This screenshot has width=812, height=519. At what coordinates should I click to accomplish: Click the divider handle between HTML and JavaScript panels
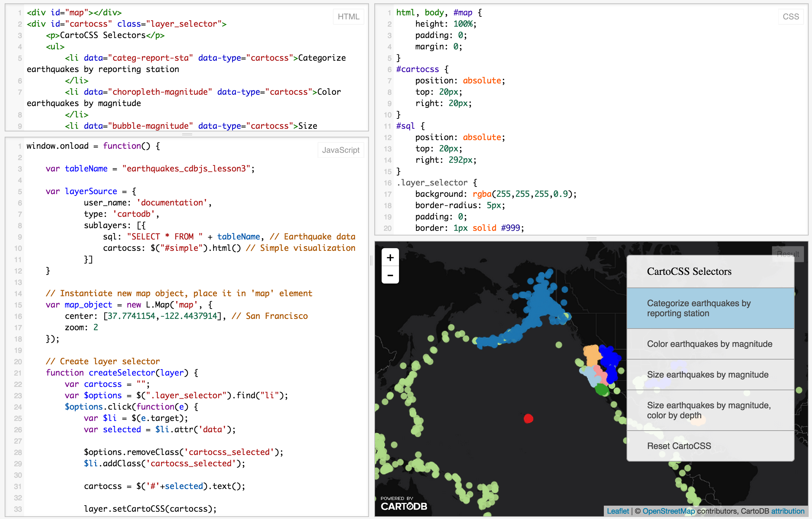(x=187, y=134)
